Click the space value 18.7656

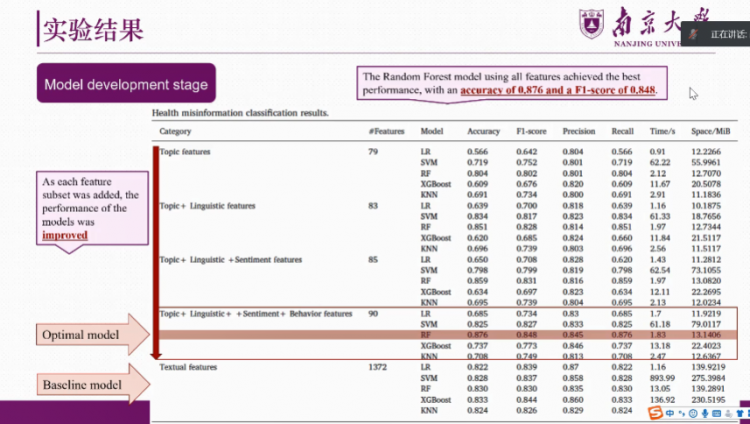pyautogui.click(x=706, y=216)
